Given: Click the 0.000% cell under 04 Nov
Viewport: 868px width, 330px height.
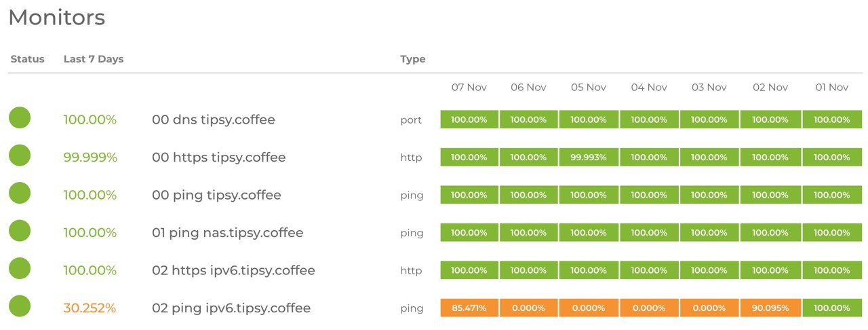Looking at the screenshot, I should (x=649, y=308).
